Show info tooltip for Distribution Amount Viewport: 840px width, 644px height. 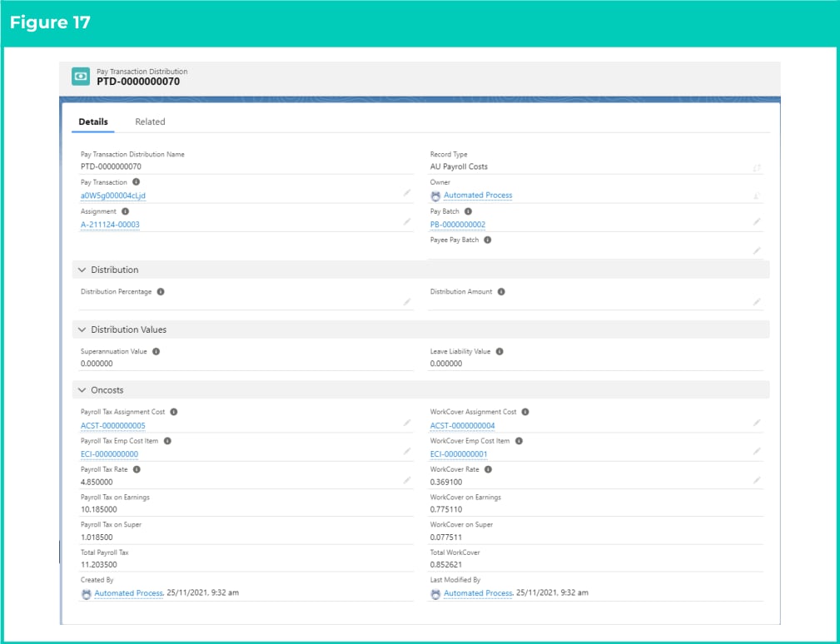501,292
